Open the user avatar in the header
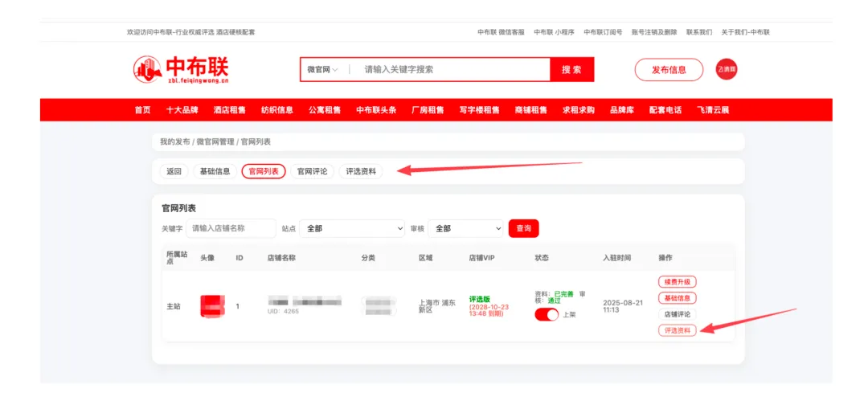 727,69
